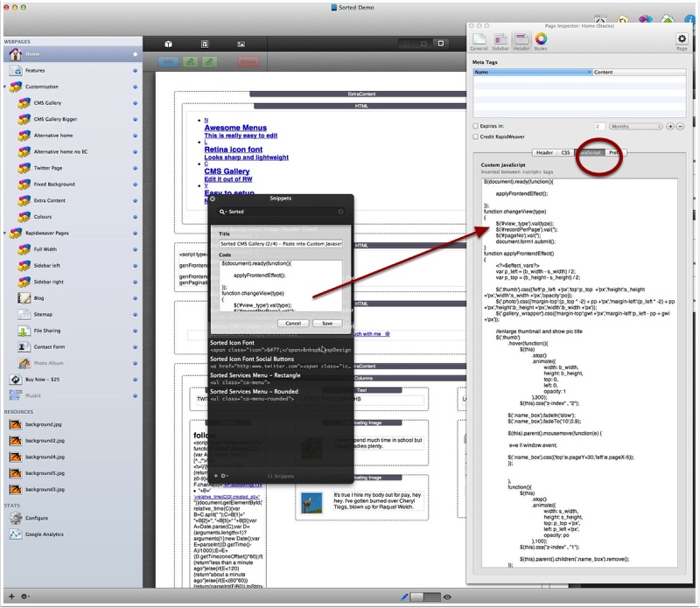Open the Snippets search options dropdown
The height and width of the screenshot is (608, 700).
pyautogui.click(x=222, y=212)
